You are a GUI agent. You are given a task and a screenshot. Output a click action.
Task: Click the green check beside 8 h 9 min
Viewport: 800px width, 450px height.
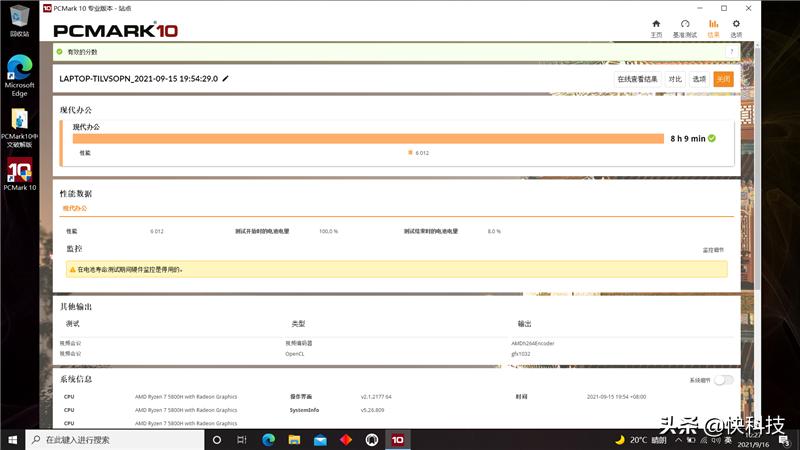(712, 138)
